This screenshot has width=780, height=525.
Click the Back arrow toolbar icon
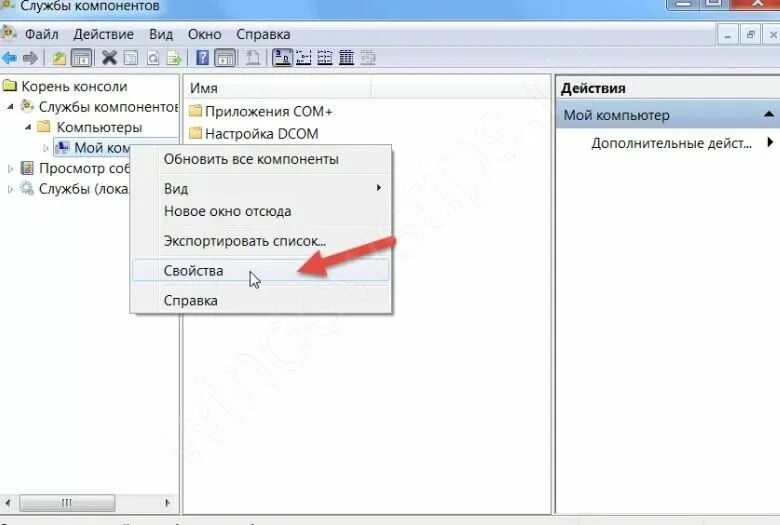point(9,58)
